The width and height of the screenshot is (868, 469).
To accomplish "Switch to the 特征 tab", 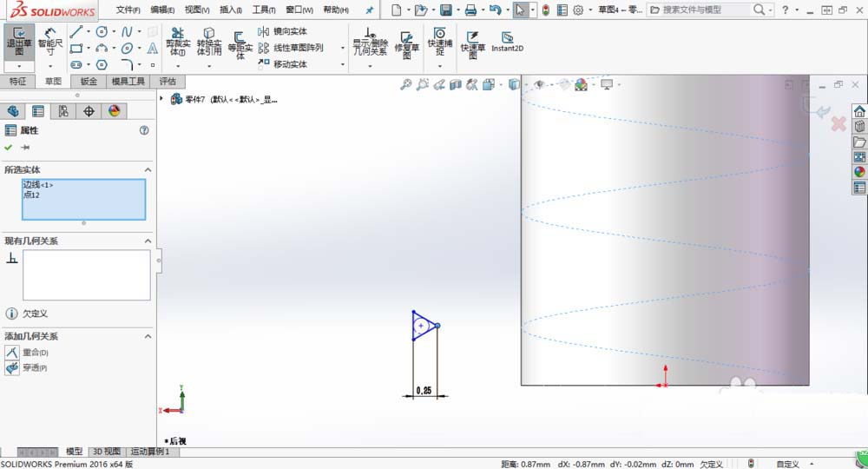I will pyautogui.click(x=17, y=82).
